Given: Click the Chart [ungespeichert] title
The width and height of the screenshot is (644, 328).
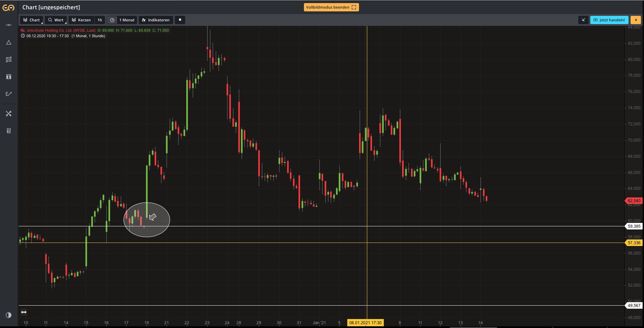Looking at the screenshot, I should (51, 7).
